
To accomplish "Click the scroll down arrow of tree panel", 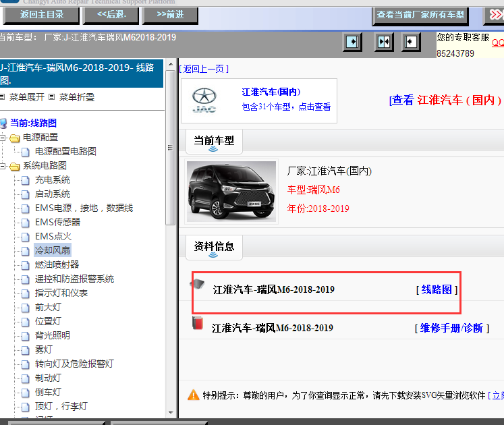I will coord(171,412).
